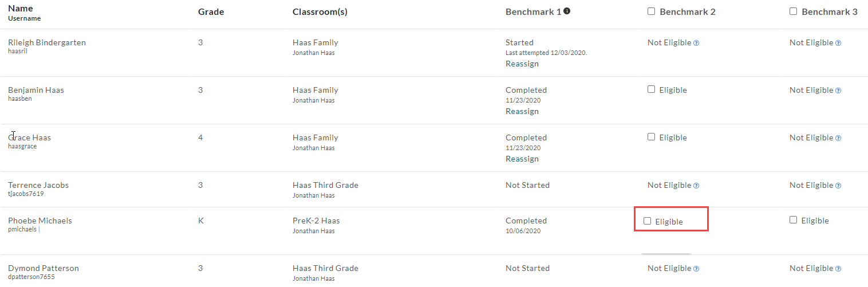Open help icon for Terrence Jacobs Benchmark 3
Viewport: 868px width, 287px height.
tap(838, 186)
